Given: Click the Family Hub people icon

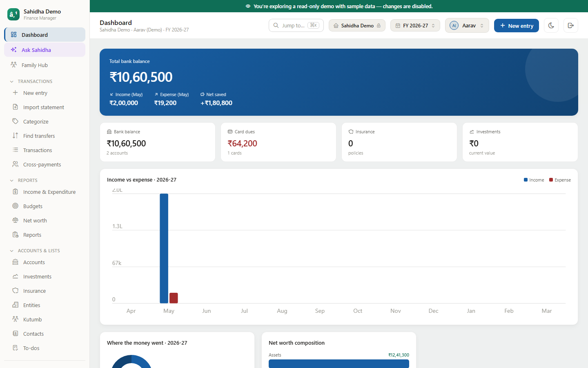Looking at the screenshot, I should [x=14, y=65].
